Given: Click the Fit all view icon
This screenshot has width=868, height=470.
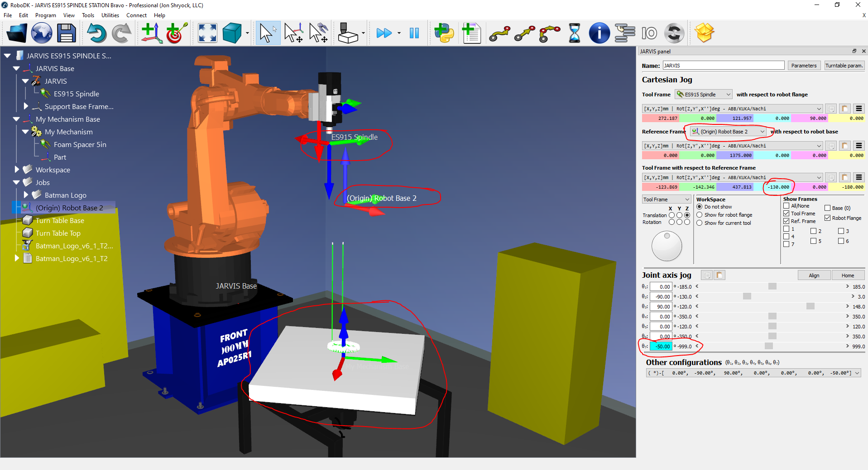Looking at the screenshot, I should pyautogui.click(x=207, y=33).
